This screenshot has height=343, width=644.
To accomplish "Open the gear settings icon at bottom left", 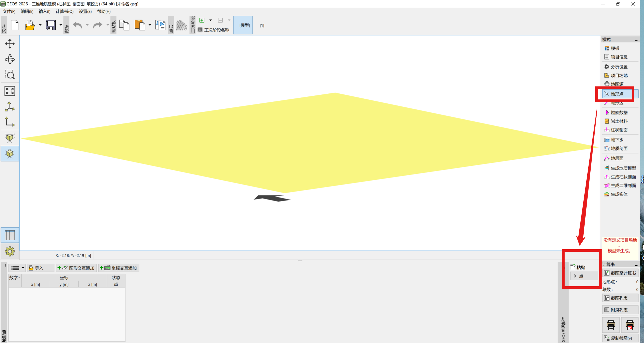I will coord(10,251).
